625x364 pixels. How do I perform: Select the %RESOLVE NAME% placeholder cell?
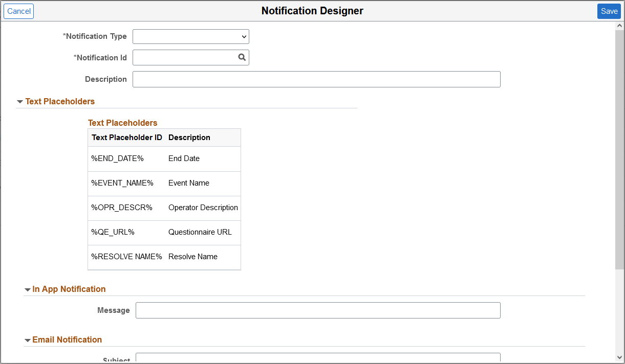[x=126, y=257]
